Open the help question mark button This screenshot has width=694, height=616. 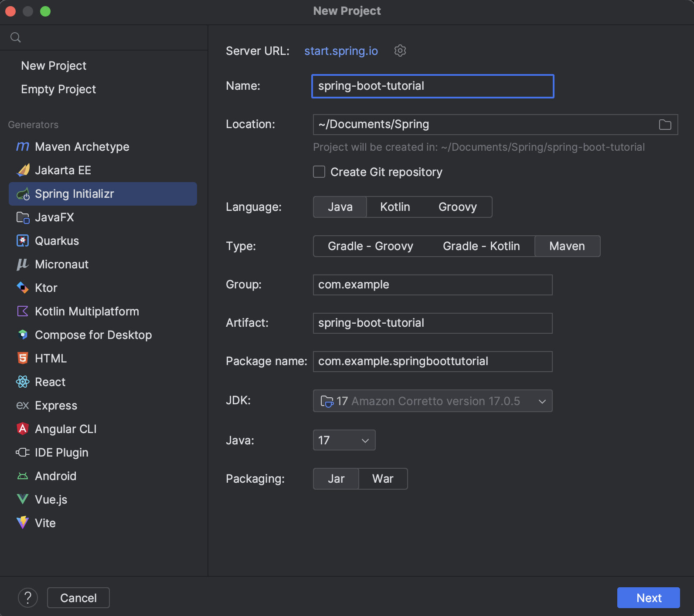pos(28,598)
